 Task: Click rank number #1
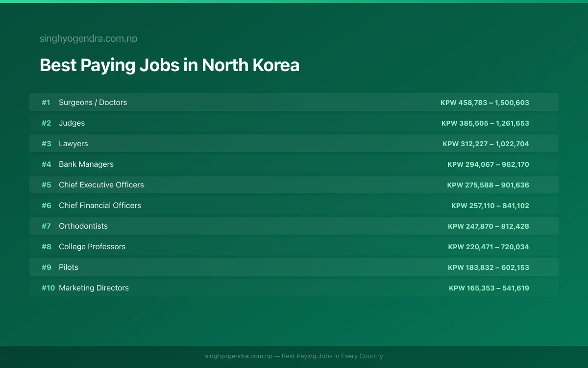[x=46, y=103]
